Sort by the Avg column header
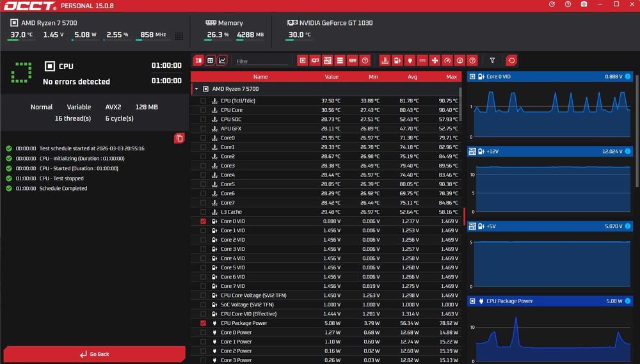 [412, 77]
